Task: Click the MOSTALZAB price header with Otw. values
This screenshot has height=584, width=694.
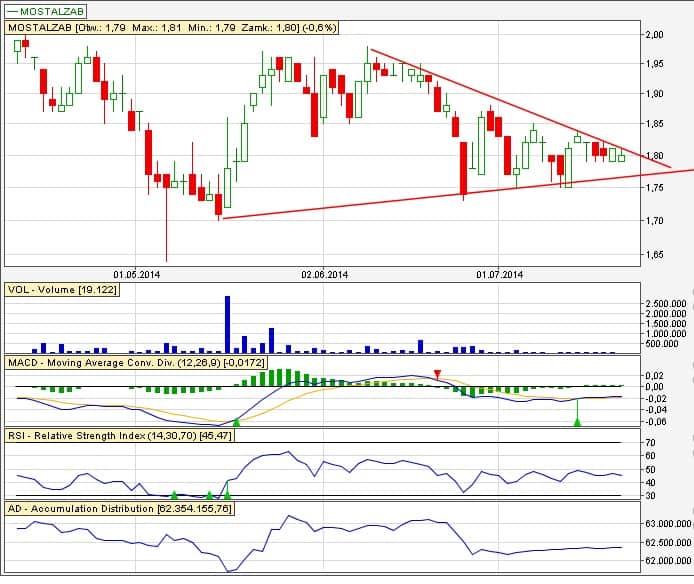Action: click(129, 29)
